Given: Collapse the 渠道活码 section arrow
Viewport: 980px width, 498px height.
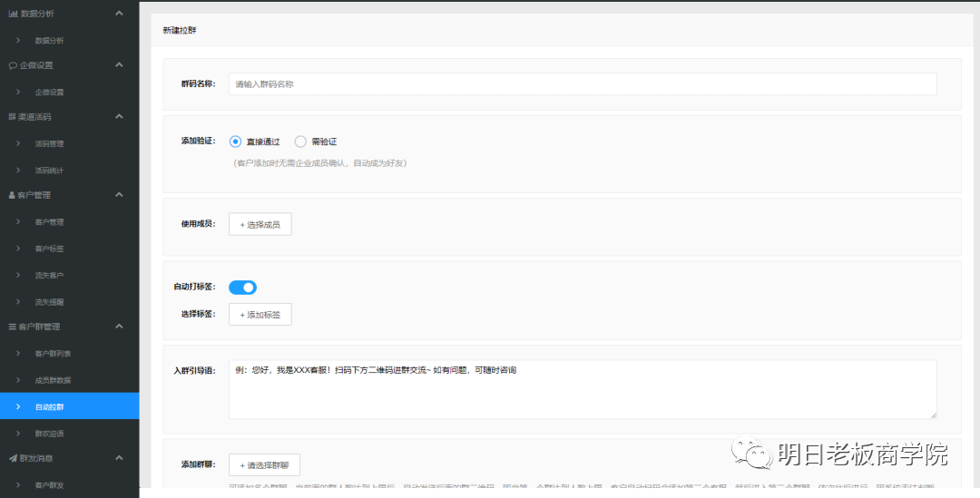Looking at the screenshot, I should pos(120,116).
